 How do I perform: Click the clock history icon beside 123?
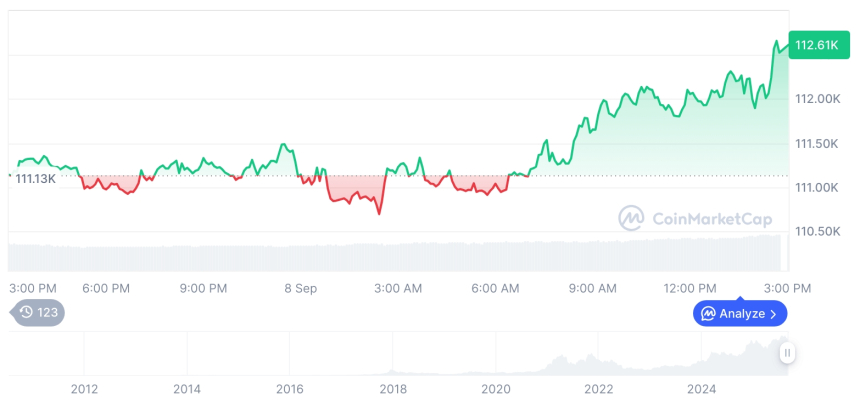click(x=27, y=312)
